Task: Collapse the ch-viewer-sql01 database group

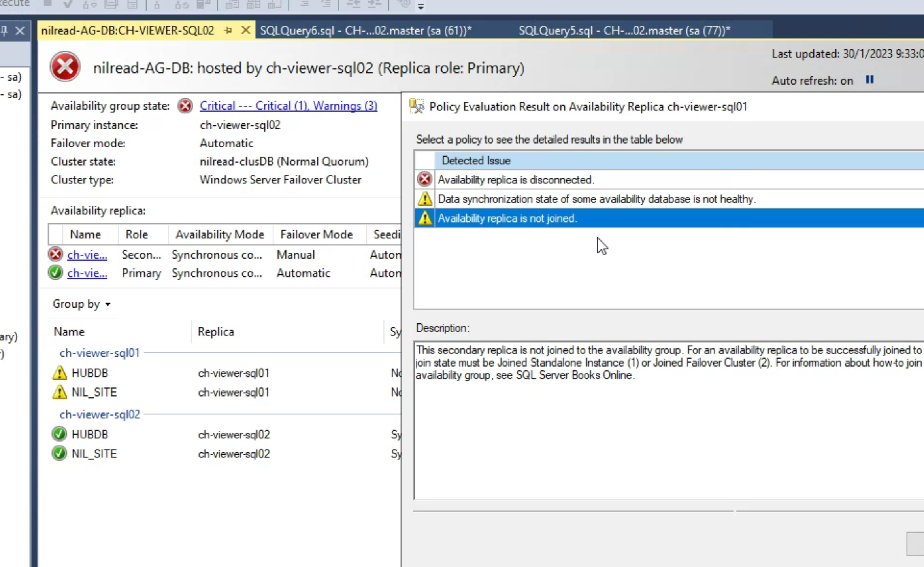Action: 100,352
